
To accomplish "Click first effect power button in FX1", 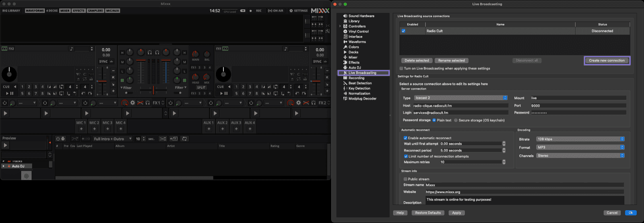I will point(5,103).
